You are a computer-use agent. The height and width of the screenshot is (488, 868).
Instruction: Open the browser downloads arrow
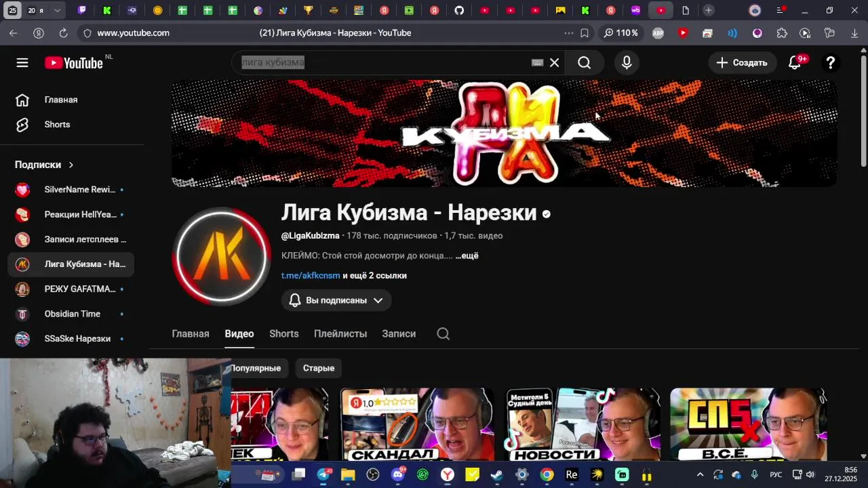[854, 33]
